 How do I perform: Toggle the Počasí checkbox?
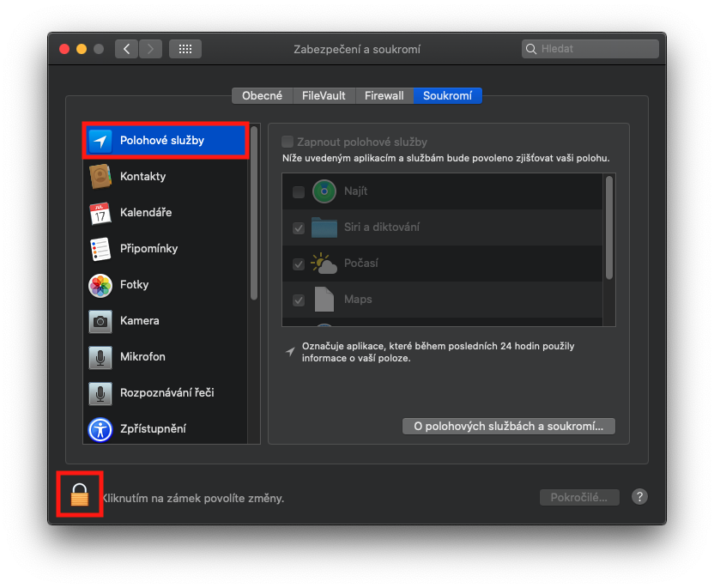pos(299,264)
